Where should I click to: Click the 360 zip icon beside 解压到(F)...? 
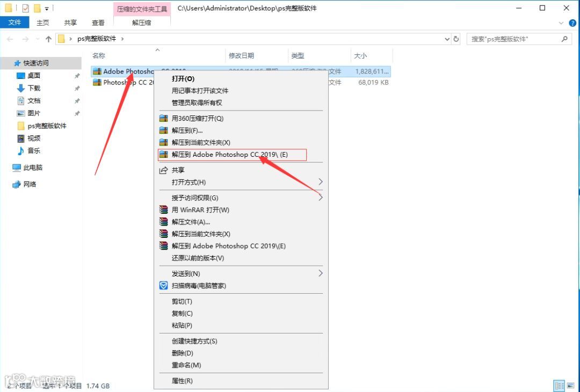[163, 130]
